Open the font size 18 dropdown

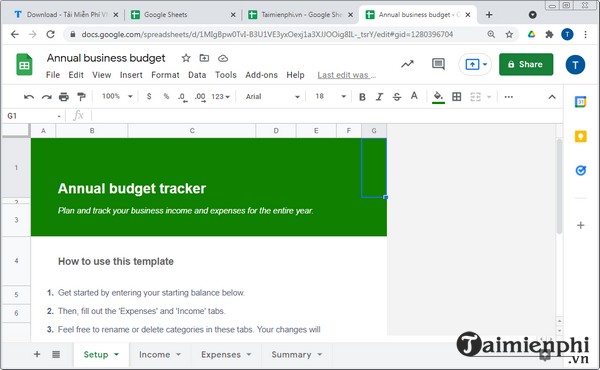click(x=330, y=96)
